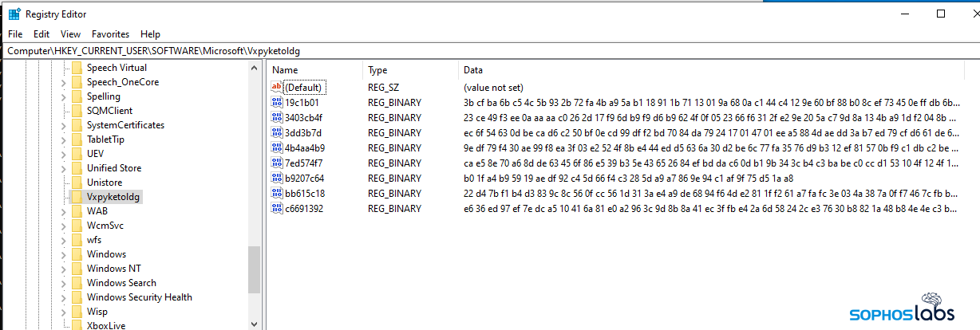Screen dimensions: 980x330
Task: Click the binary icon for 7ed574f7
Action: [x=277, y=163]
